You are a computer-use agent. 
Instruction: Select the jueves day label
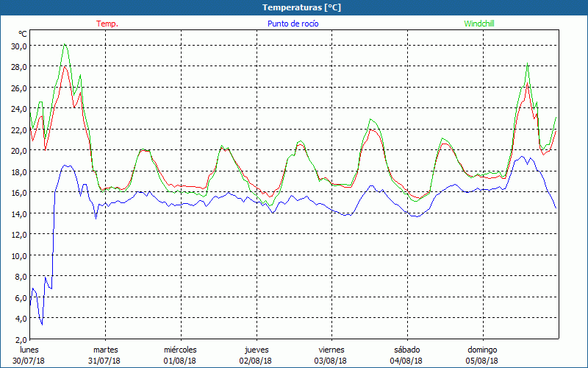point(256,350)
